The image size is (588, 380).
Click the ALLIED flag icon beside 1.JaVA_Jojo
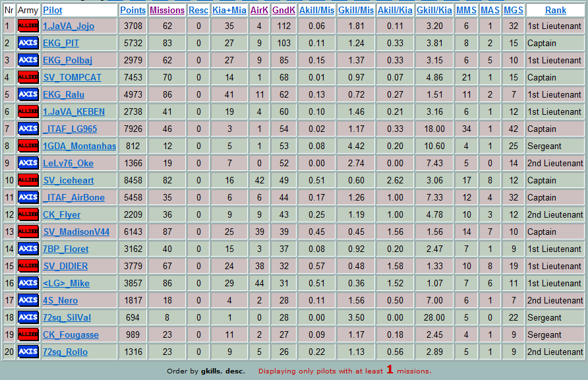tap(28, 26)
